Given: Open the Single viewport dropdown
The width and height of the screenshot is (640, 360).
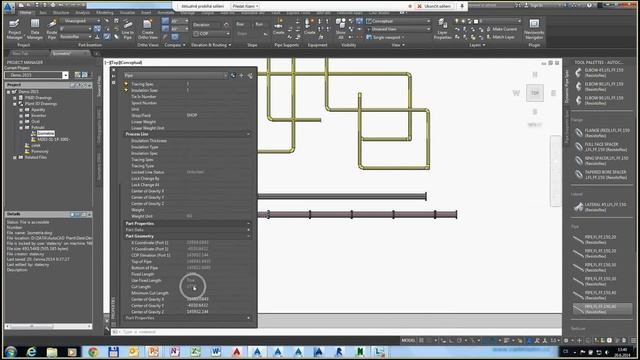Looking at the screenshot, I should point(385,37).
